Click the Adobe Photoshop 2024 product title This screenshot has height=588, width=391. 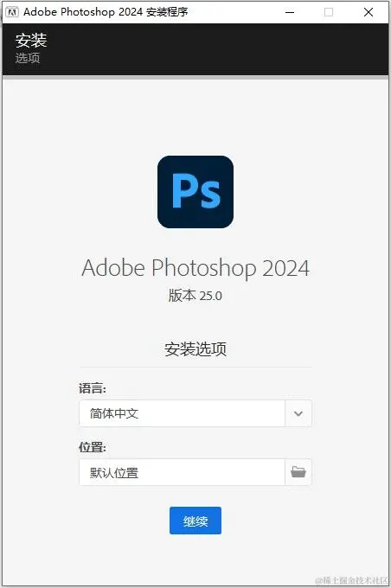click(195, 268)
